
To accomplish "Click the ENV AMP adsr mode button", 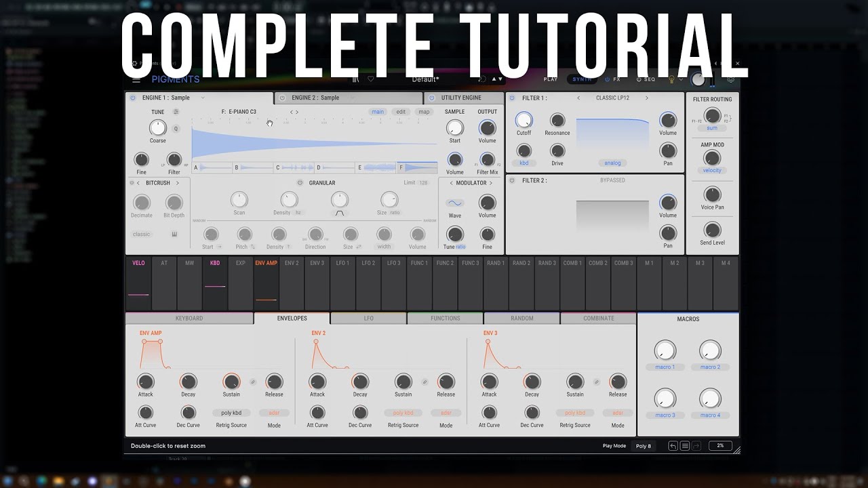I will (274, 413).
